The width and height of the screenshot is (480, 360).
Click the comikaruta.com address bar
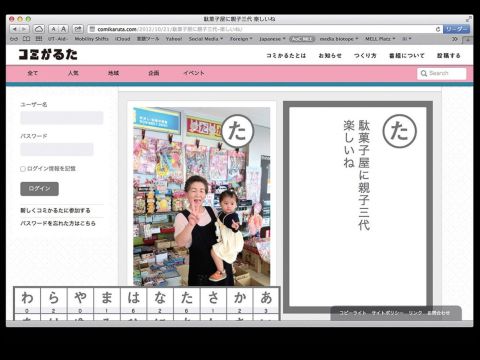pos(265,29)
